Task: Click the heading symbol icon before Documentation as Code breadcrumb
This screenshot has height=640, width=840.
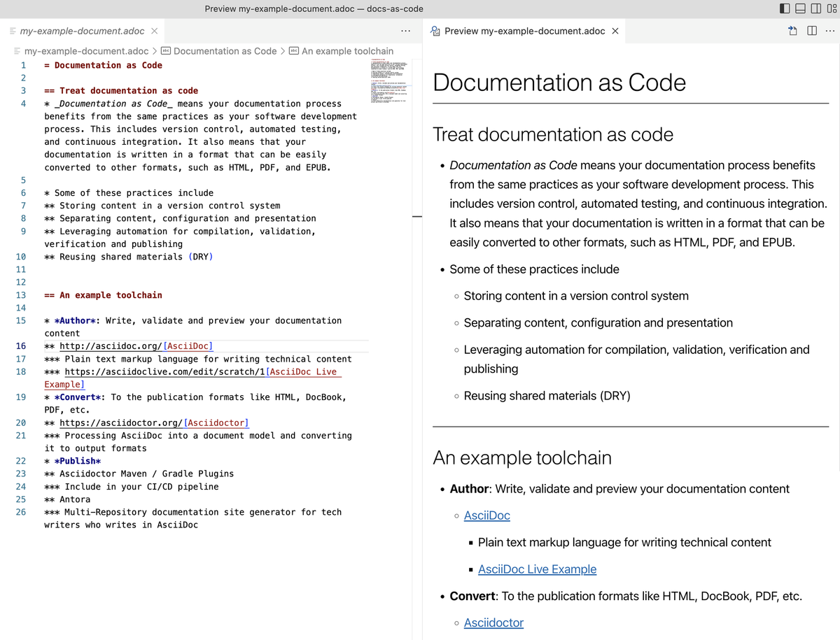Action: tap(165, 50)
